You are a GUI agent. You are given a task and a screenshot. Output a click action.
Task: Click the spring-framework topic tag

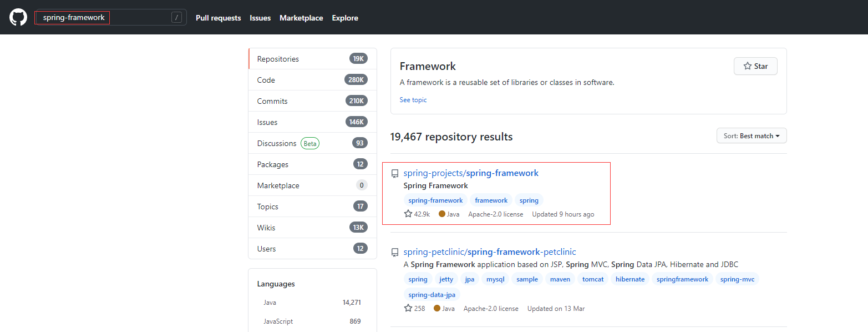[x=435, y=200]
